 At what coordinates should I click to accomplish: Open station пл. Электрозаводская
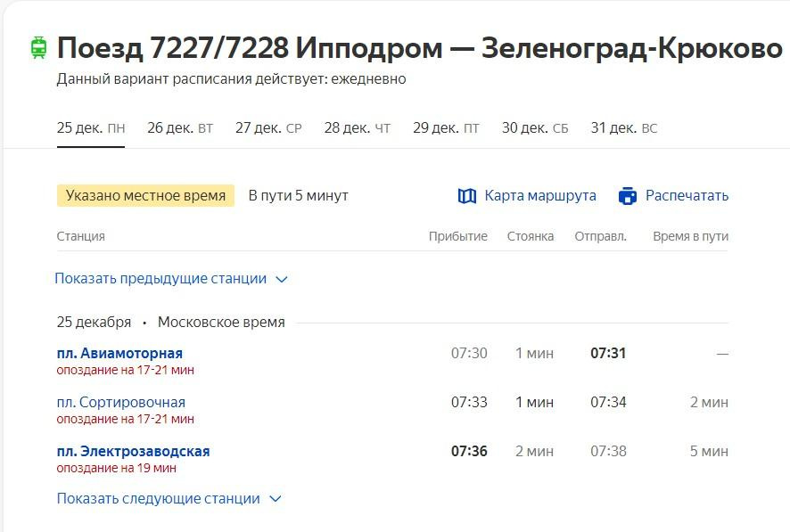133,452
